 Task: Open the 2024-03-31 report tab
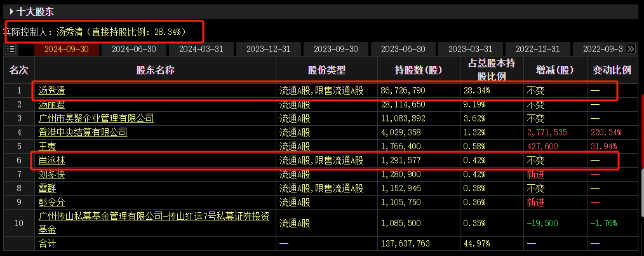[x=201, y=50]
